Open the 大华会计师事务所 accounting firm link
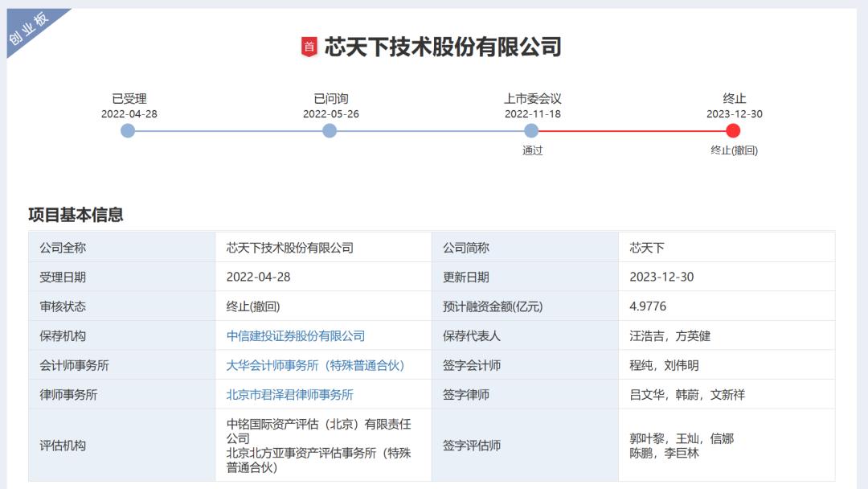The width and height of the screenshot is (868, 489). click(315, 364)
